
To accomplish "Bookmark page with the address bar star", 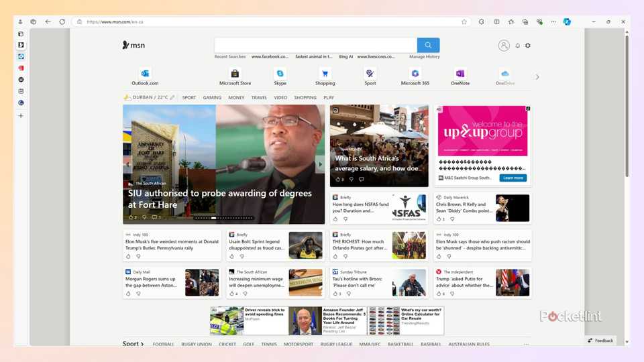I will point(464,21).
